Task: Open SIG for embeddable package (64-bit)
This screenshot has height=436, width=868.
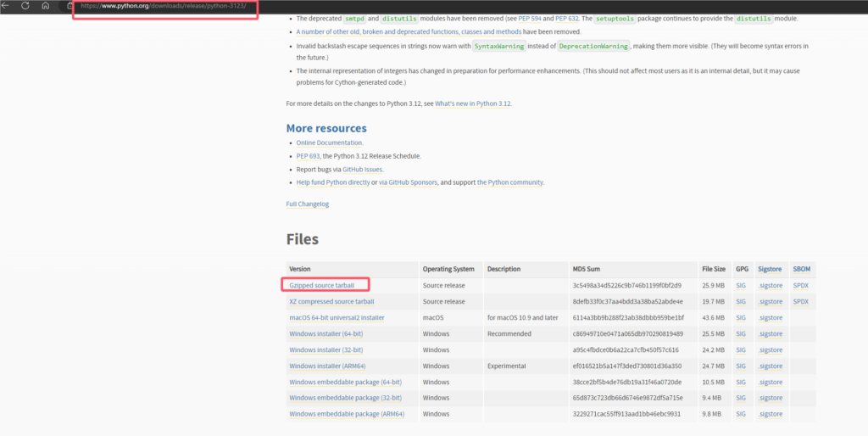Action: tap(741, 382)
